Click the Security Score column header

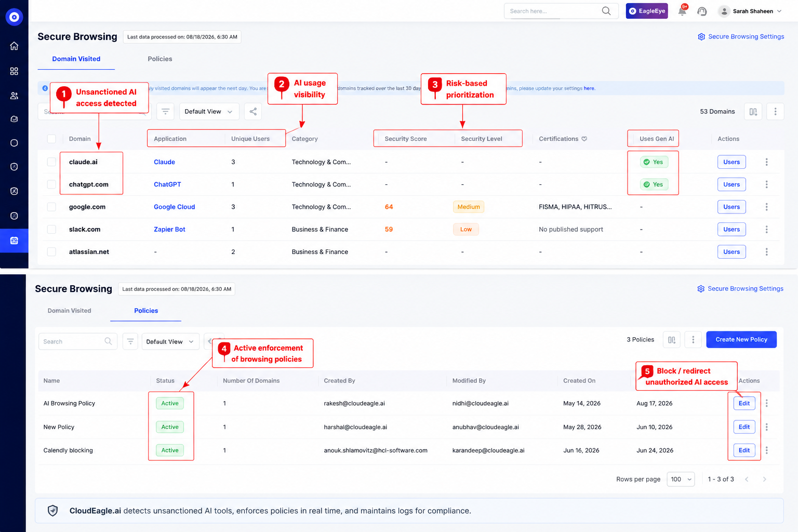406,139
